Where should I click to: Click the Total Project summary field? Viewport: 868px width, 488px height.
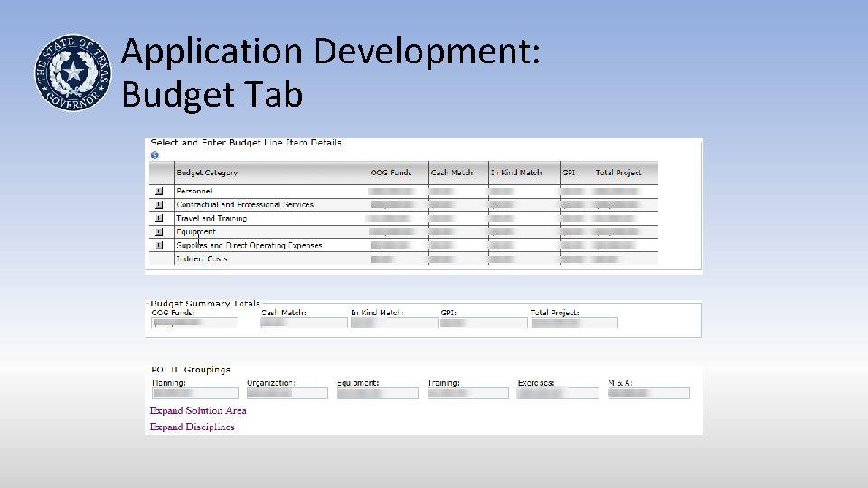pos(573,324)
